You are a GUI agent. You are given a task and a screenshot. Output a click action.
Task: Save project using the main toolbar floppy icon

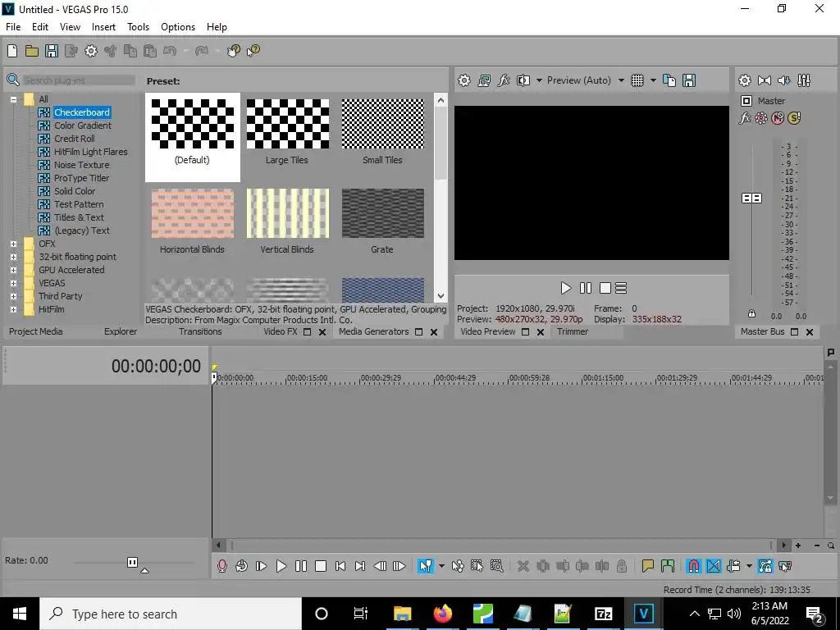pos(52,51)
